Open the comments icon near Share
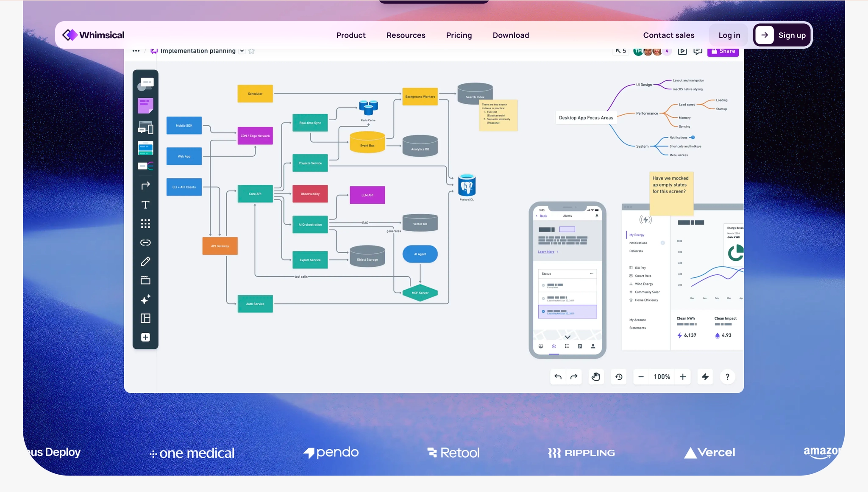Image resolution: width=868 pixels, height=492 pixels. coord(697,51)
